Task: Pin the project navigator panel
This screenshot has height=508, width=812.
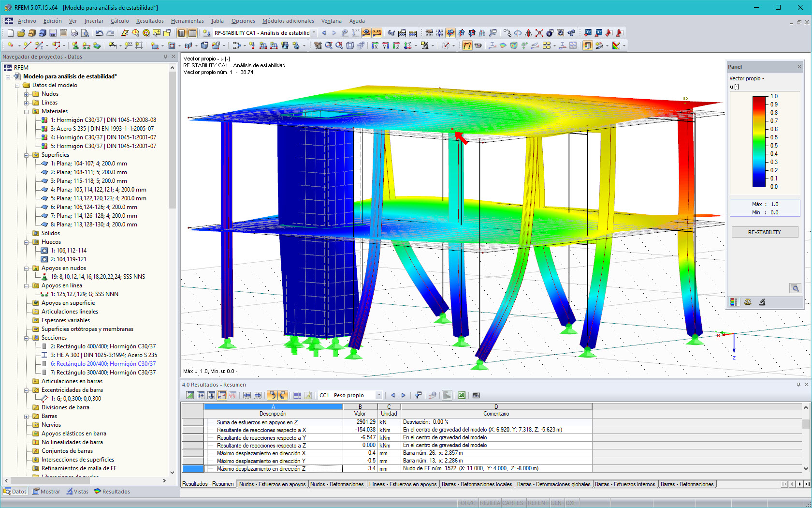Action: coord(165,57)
